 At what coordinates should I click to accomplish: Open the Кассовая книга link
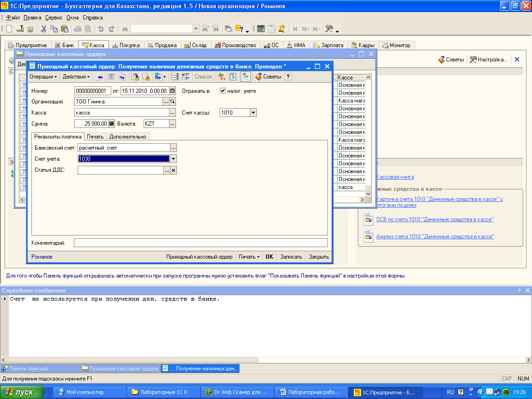point(395,177)
